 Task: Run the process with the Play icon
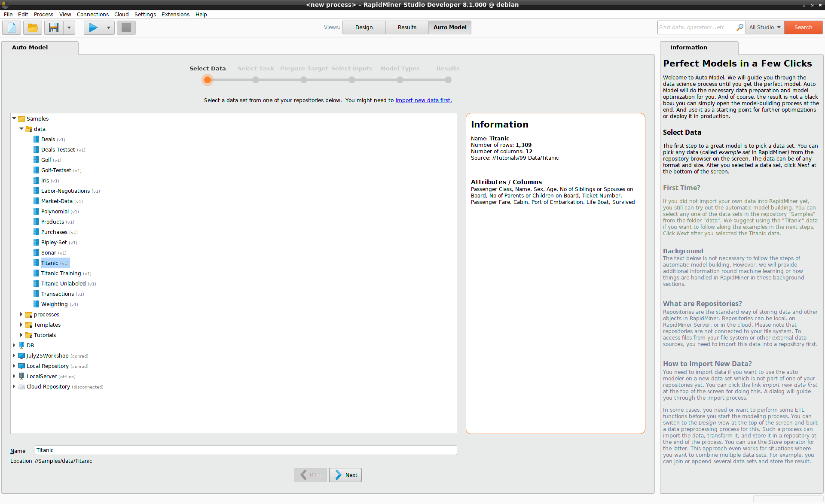pyautogui.click(x=92, y=27)
